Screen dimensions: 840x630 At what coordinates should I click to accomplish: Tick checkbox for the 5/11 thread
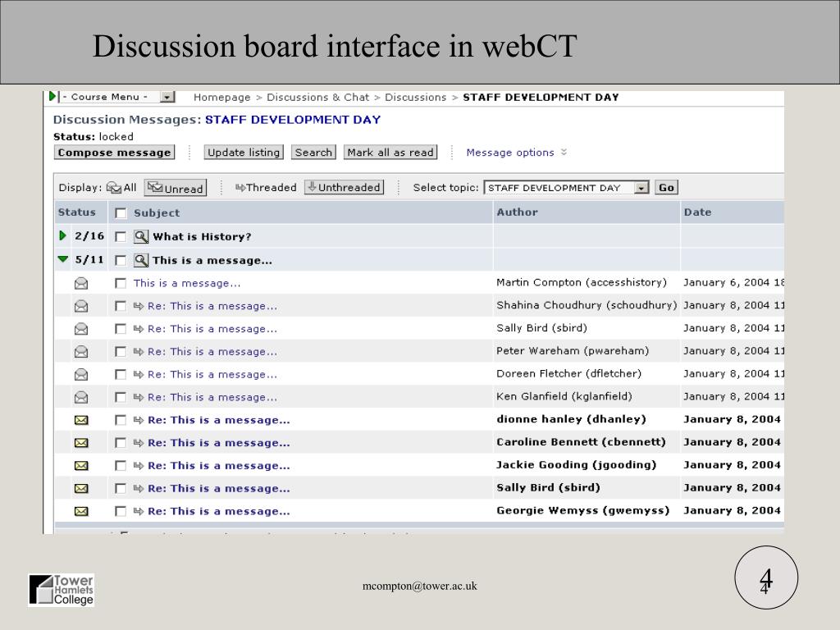pos(121,260)
